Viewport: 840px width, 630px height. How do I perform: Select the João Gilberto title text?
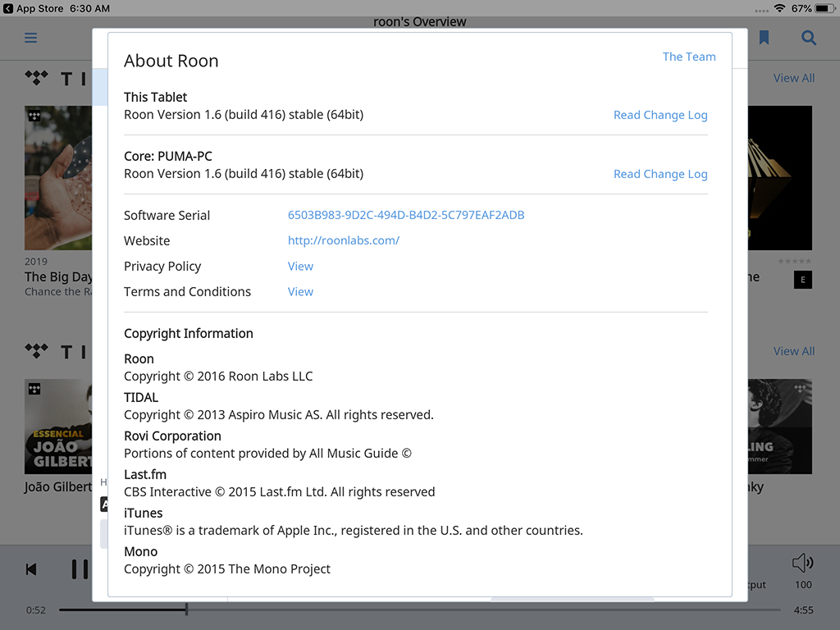click(58, 487)
